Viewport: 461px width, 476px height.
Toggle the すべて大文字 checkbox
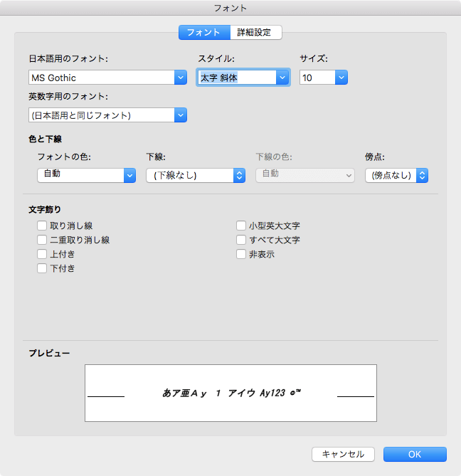tap(241, 240)
